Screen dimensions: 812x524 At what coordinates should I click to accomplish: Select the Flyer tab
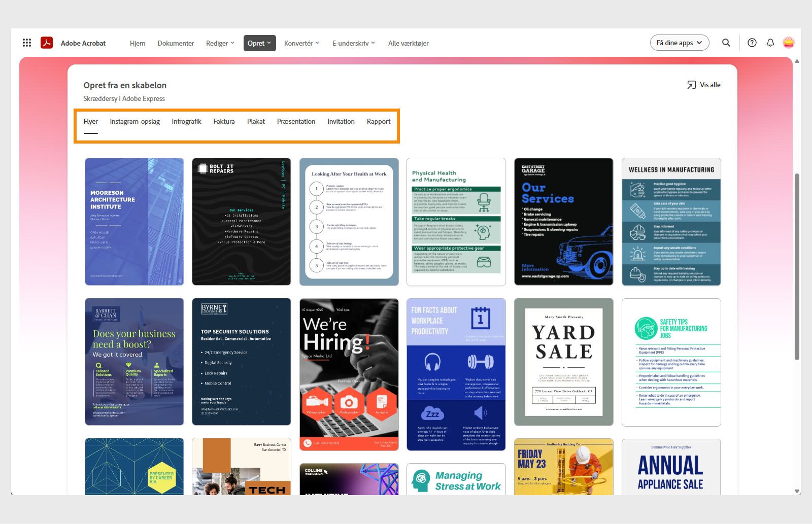pos(91,122)
